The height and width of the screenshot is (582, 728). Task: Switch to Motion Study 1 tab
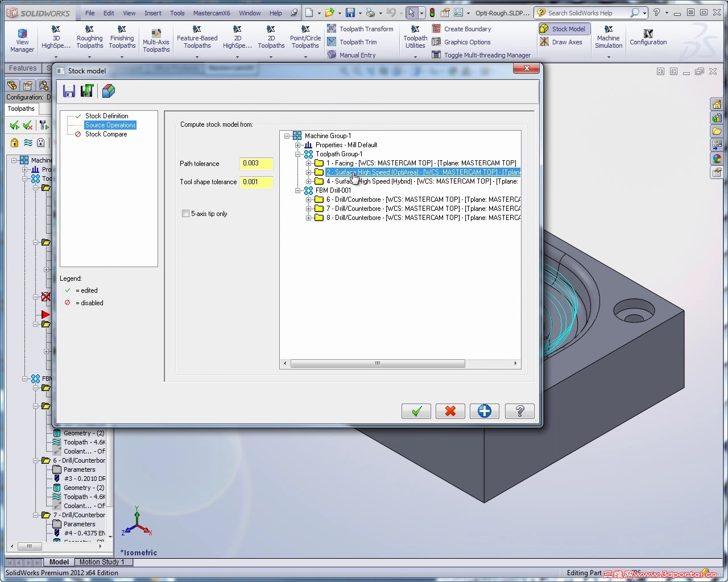[102, 562]
